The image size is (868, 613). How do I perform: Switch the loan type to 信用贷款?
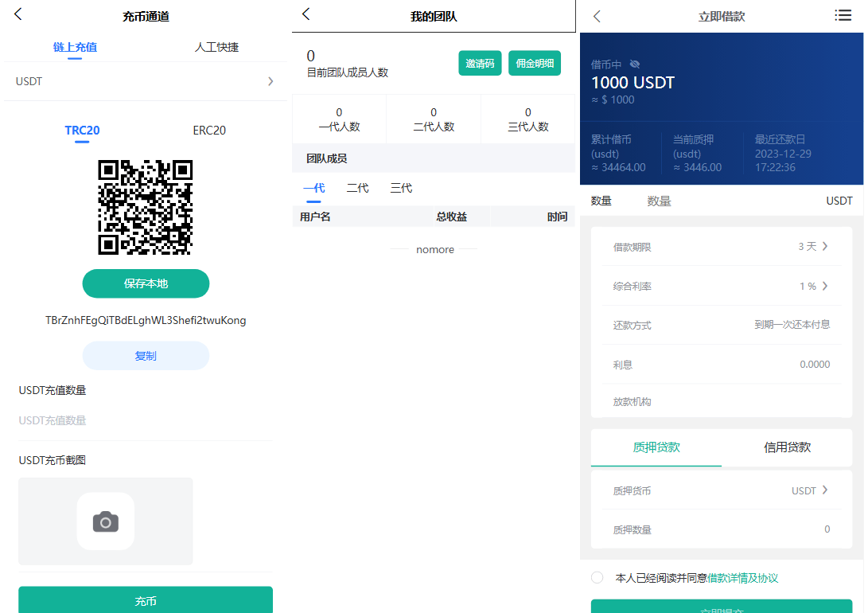pos(786,447)
